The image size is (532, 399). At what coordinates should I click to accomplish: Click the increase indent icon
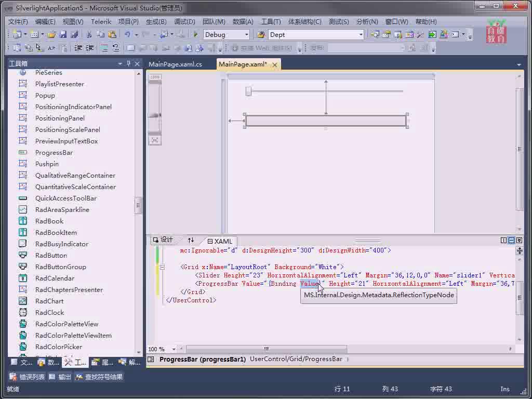pos(89,48)
